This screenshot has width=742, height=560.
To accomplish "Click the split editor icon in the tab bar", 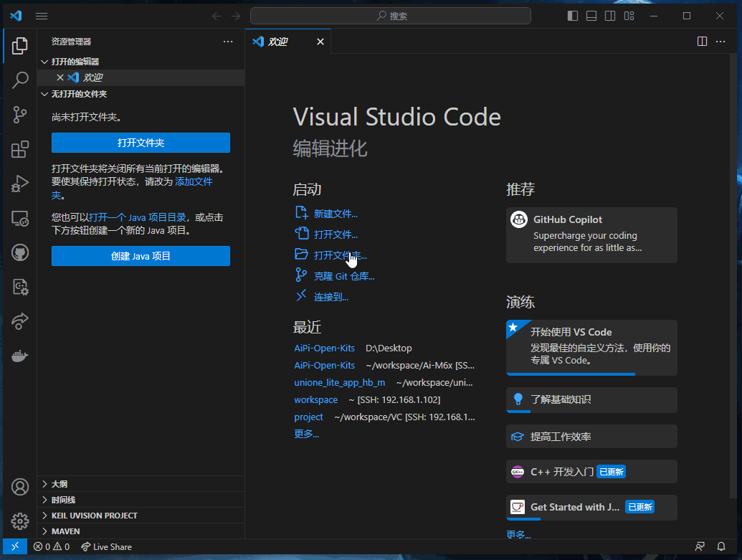I will pyautogui.click(x=703, y=42).
